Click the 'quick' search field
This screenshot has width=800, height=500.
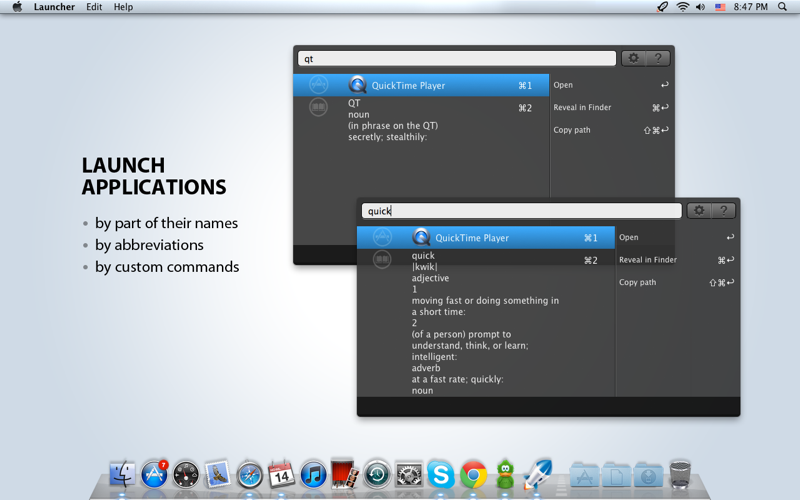click(x=521, y=211)
